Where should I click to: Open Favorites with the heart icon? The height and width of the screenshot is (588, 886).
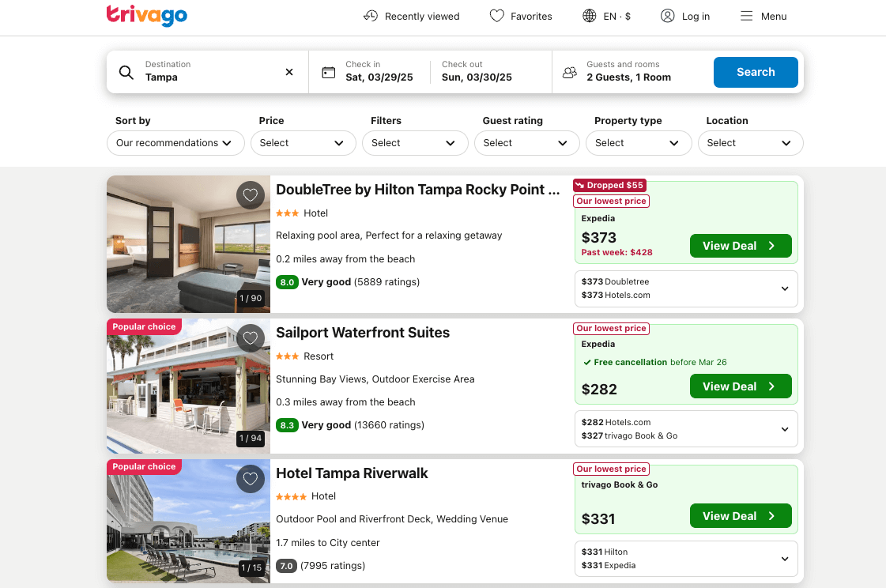497,16
